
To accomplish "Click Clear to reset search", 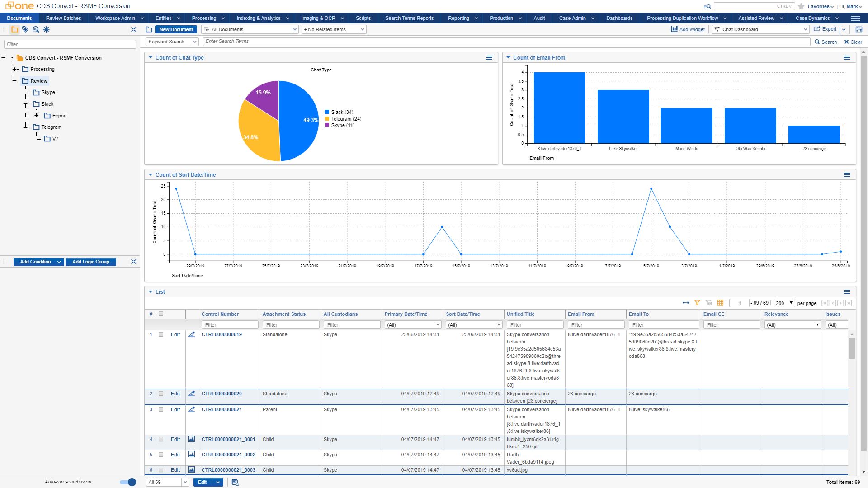I will (853, 42).
